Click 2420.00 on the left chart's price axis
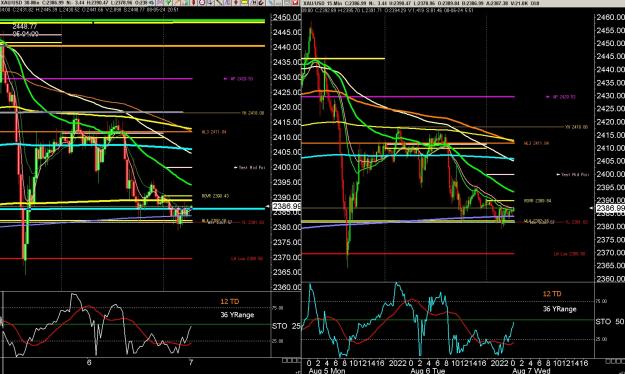The width and height of the screenshot is (625, 374). [287, 107]
